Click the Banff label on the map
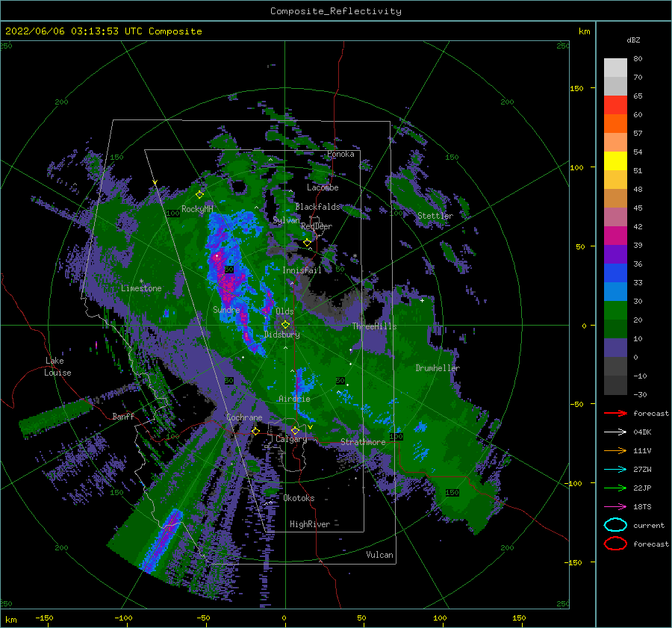The height and width of the screenshot is (628, 672). [123, 417]
